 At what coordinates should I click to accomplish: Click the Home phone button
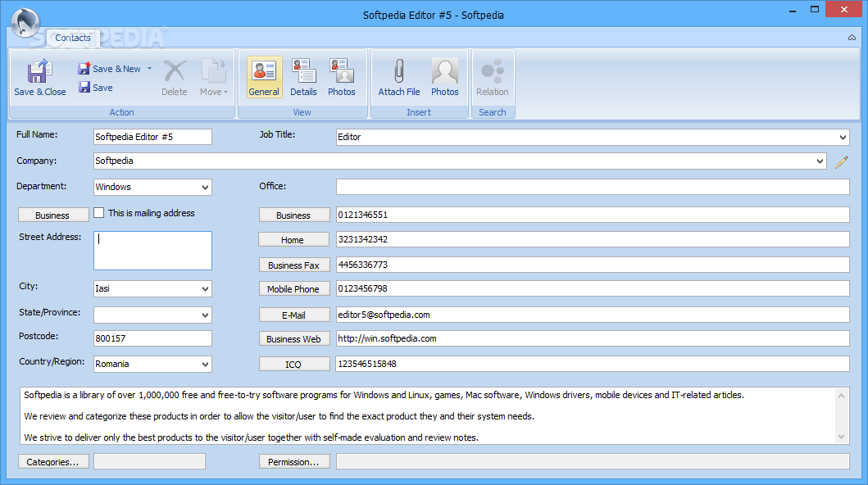point(294,239)
